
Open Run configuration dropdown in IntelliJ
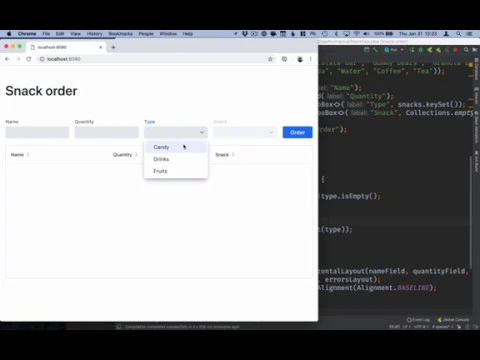point(394,50)
